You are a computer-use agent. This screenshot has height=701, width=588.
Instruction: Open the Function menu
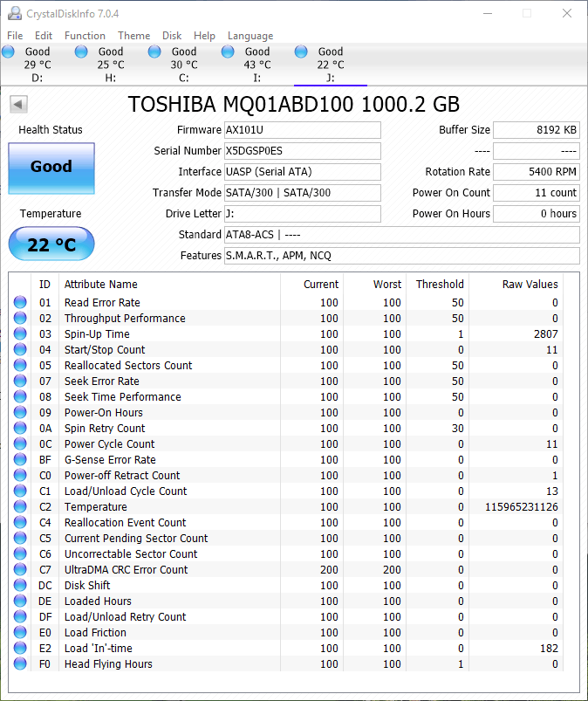pyautogui.click(x=85, y=35)
